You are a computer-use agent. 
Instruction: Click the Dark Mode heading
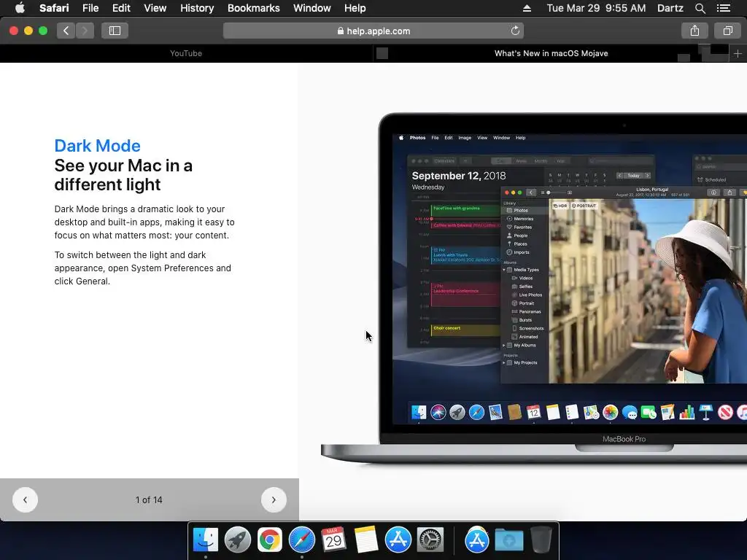97,146
